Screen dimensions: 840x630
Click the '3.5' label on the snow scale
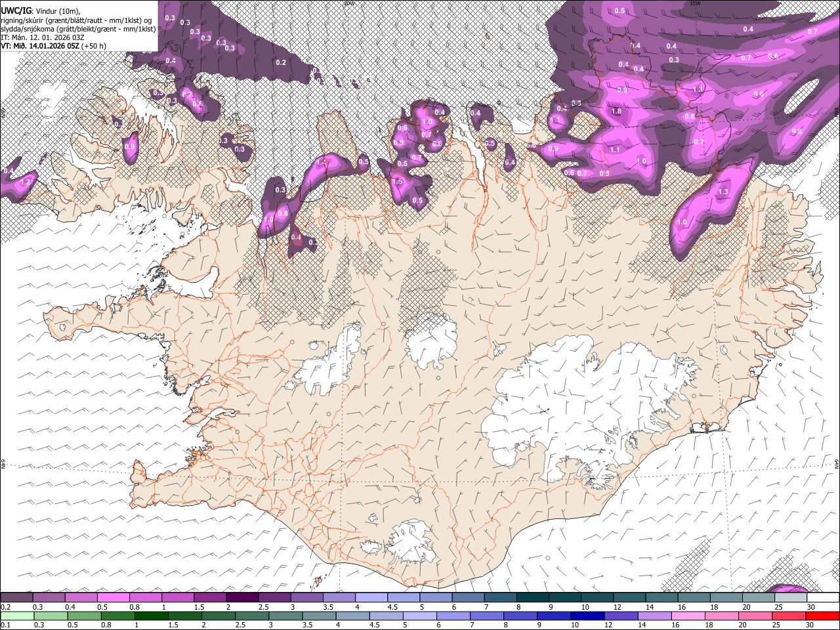[328, 607]
